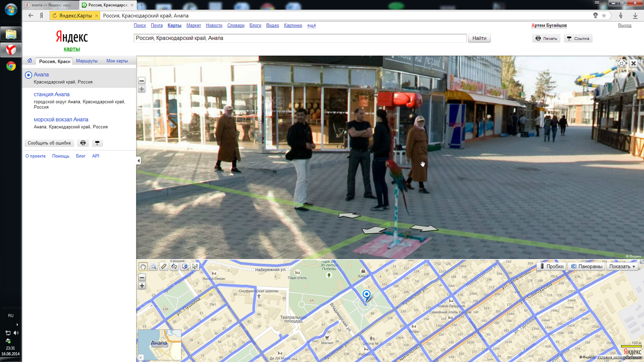644x362 pixels.
Task: Select the 'what's here' cursor question tool
Action: [x=195, y=266]
